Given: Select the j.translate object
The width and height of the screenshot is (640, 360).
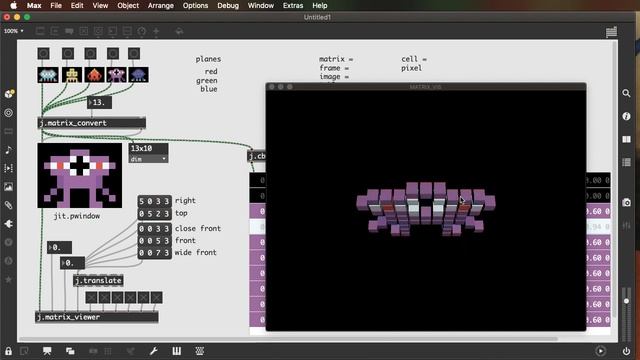Looking at the screenshot, I should (98, 280).
